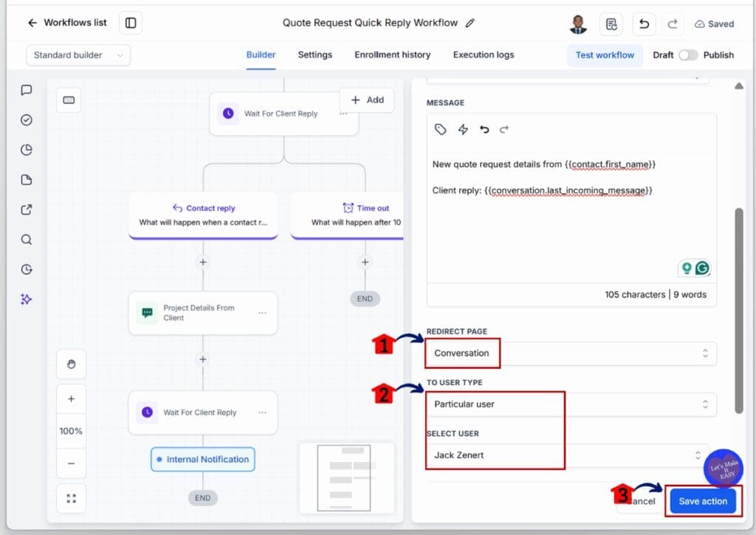Open the AI sparkle sidebar icon
This screenshot has height=535, width=756.
point(27,300)
